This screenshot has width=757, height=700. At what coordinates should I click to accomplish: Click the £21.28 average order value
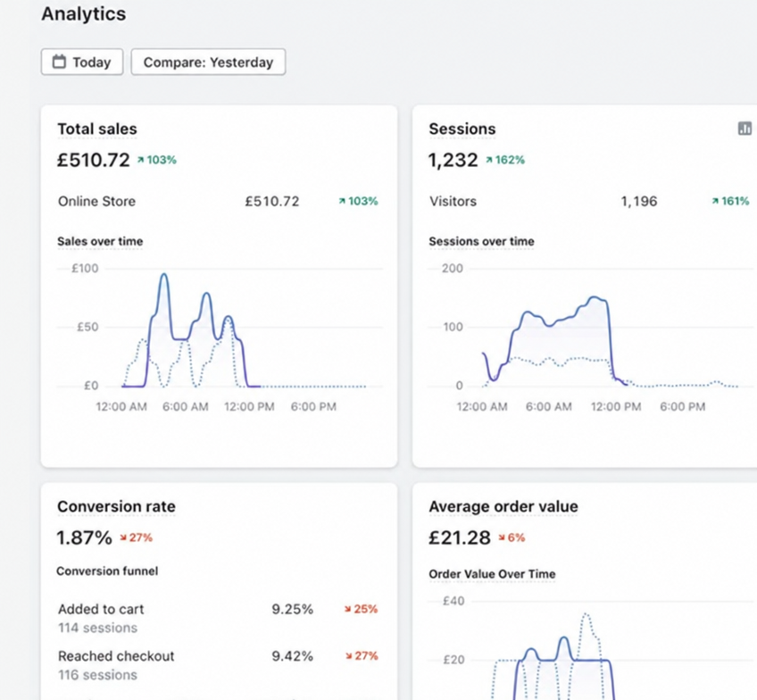(460, 537)
